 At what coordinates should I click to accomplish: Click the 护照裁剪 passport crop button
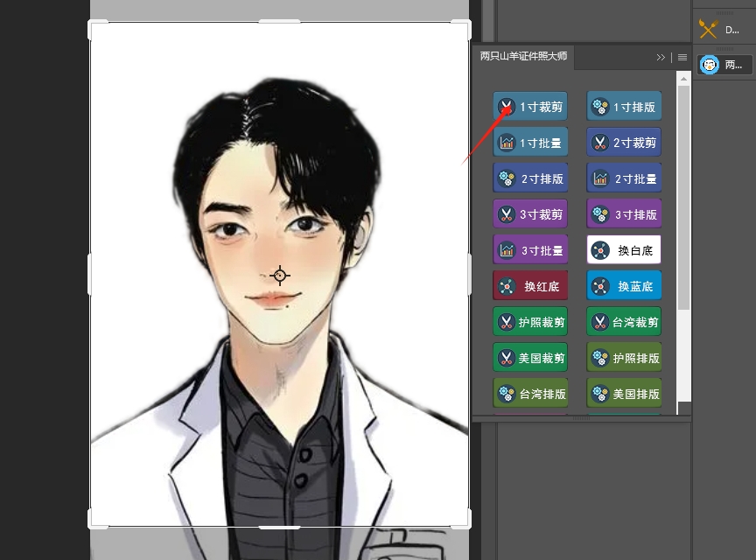point(529,322)
